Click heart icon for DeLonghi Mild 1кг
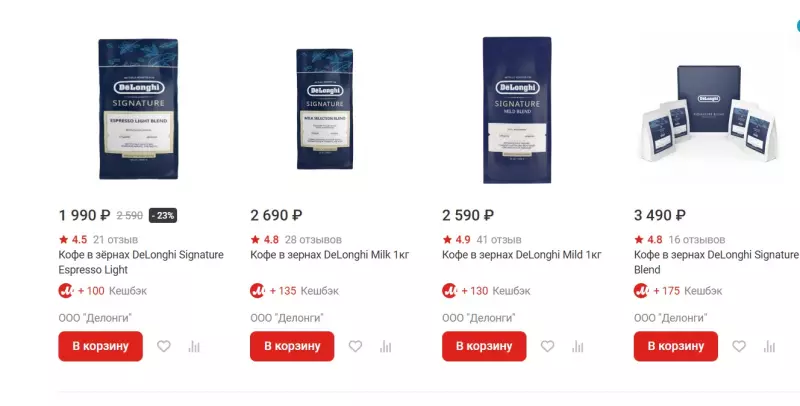This screenshot has height=406, width=800. tap(547, 346)
